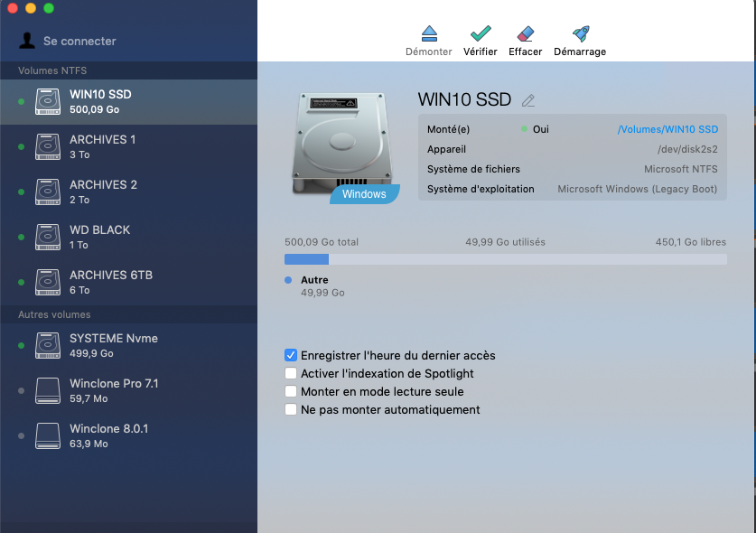The width and height of the screenshot is (756, 533).
Task: Click the Effacer label in the toolbar
Action: pyautogui.click(x=526, y=51)
